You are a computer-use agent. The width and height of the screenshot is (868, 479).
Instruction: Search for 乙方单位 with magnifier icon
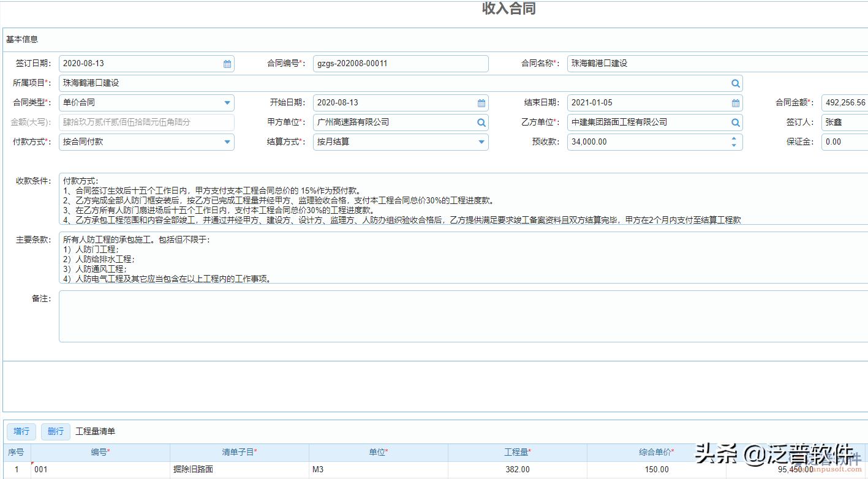(x=734, y=122)
